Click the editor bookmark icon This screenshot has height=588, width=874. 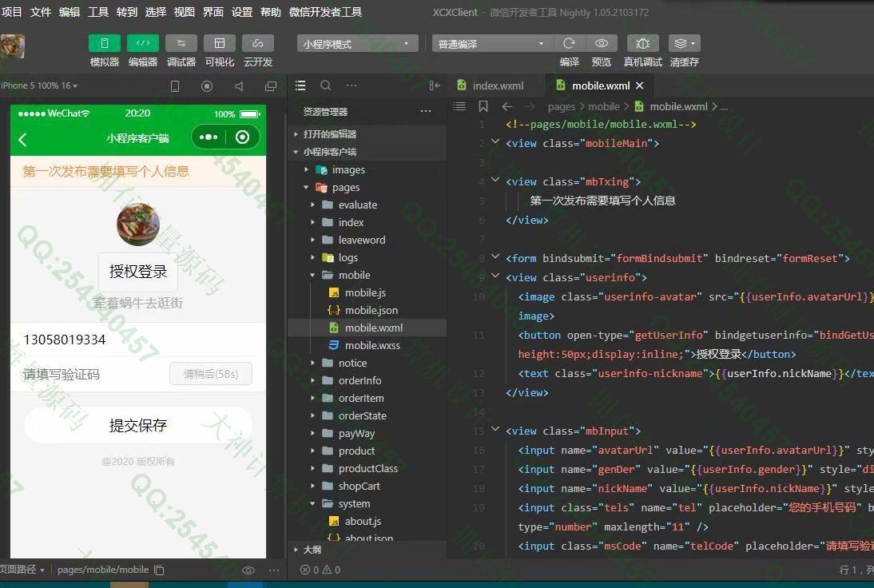(483, 106)
